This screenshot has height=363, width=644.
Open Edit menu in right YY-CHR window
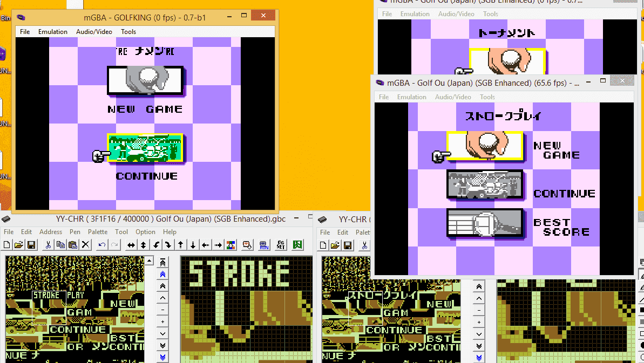[343, 232]
